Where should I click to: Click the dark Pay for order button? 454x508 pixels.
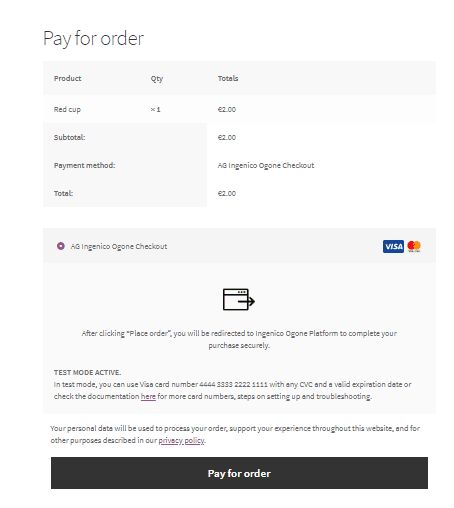pyautogui.click(x=239, y=473)
